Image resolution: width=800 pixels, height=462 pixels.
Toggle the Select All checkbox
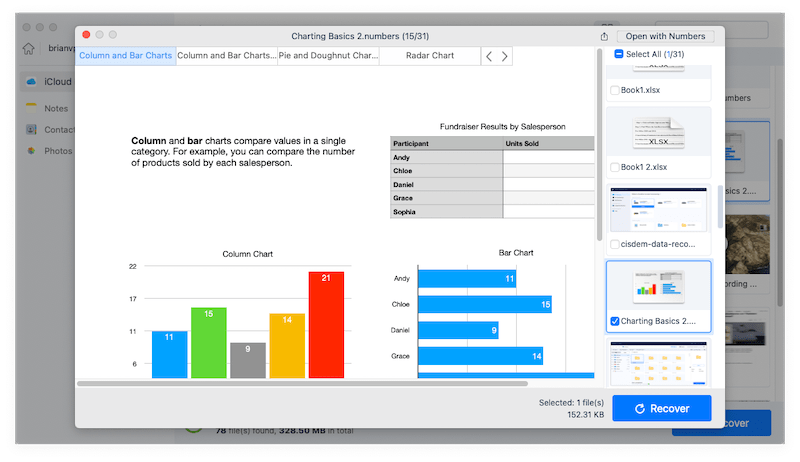tap(619, 54)
